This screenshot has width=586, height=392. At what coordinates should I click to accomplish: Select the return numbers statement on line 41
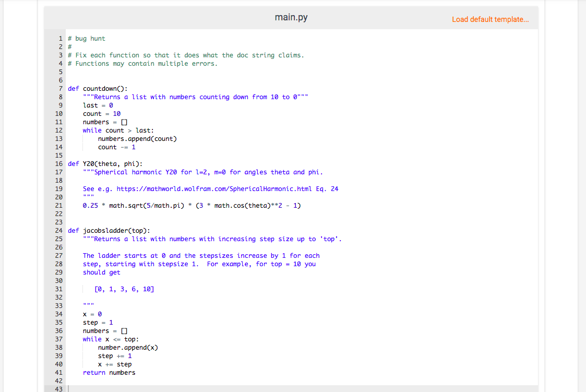pos(110,372)
